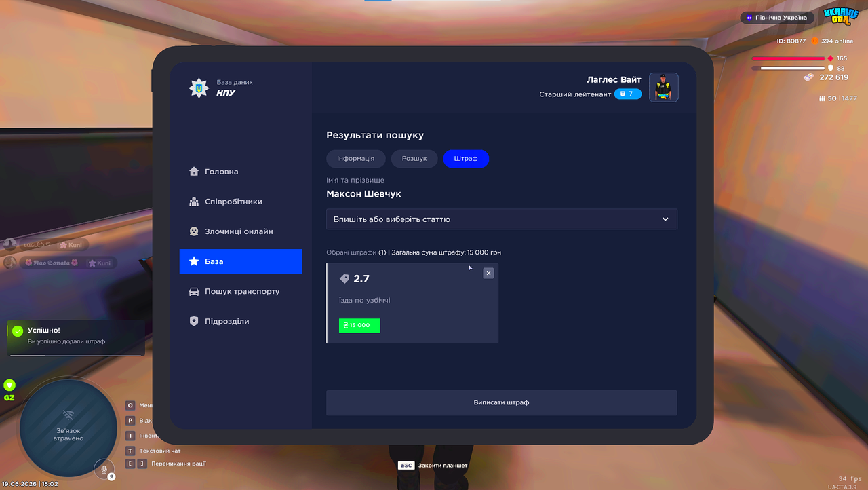
Task: Click the Ви успішно додали штраф message
Action: click(x=66, y=341)
